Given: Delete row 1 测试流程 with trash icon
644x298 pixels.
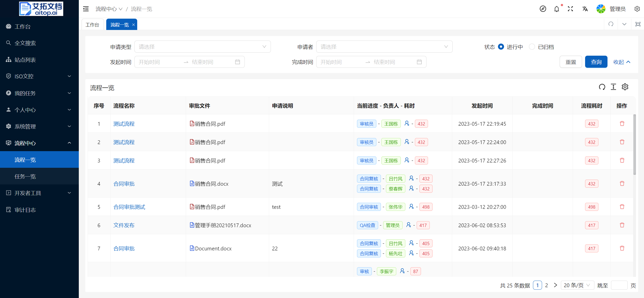Looking at the screenshot, I should coord(622,123).
